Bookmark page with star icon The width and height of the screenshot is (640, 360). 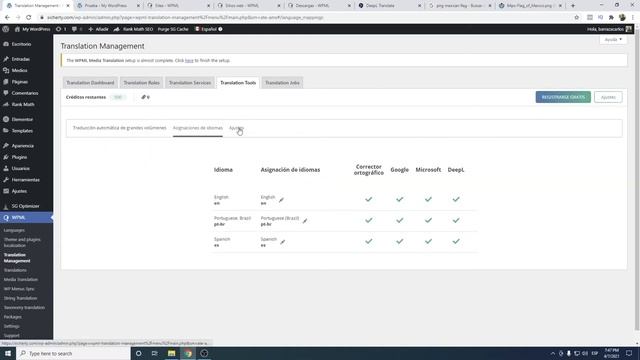click(577, 18)
